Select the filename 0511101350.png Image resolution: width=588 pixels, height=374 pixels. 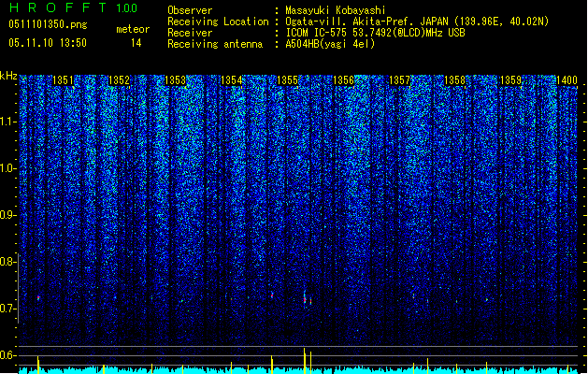(x=48, y=24)
